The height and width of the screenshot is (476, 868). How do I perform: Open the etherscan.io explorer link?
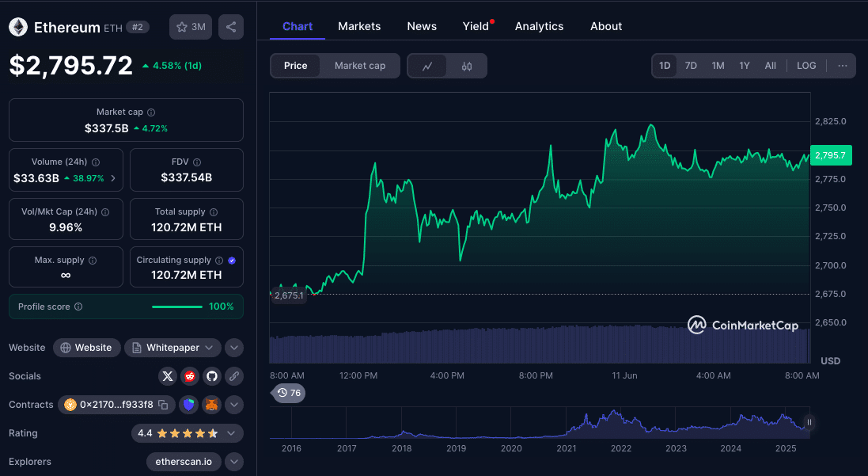click(x=183, y=462)
